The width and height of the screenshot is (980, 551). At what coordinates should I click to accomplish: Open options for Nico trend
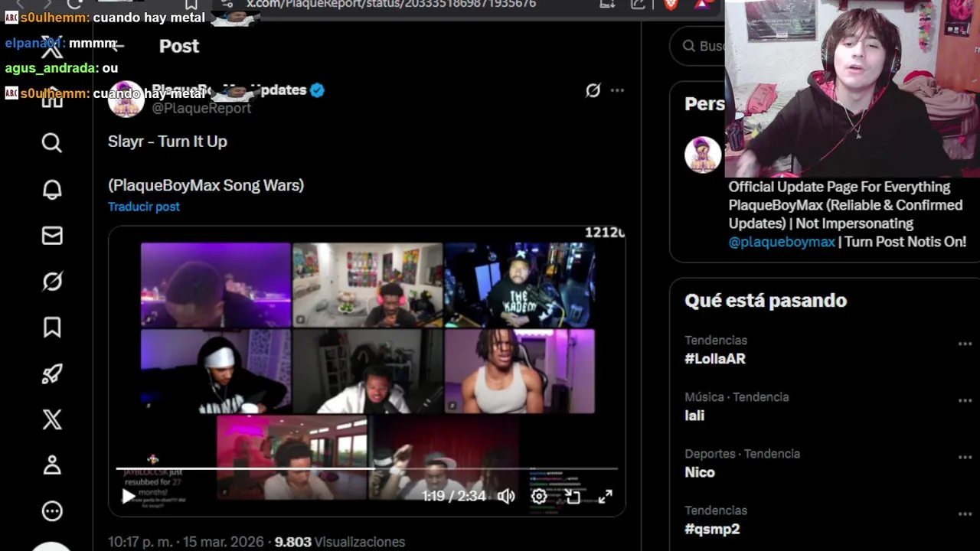click(x=965, y=457)
